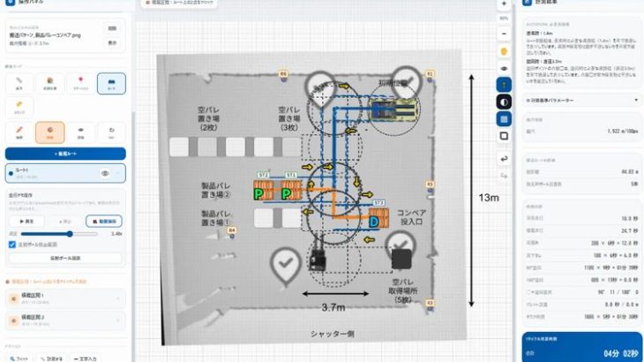Select the pencil draw tool
Screen dimensions: 644x362
(19, 132)
